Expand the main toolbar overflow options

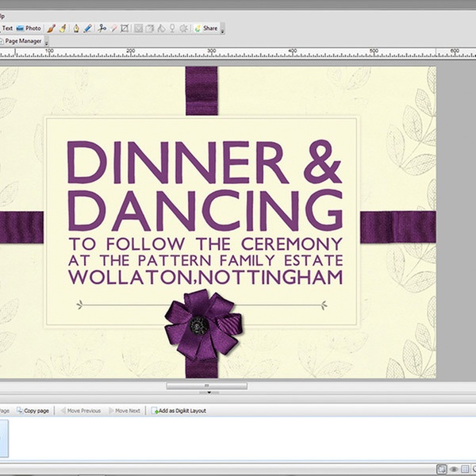click(x=223, y=30)
